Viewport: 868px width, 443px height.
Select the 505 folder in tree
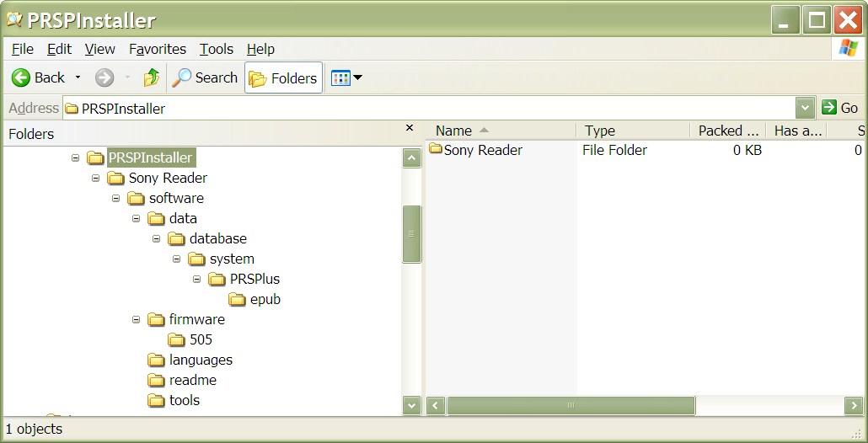(201, 339)
